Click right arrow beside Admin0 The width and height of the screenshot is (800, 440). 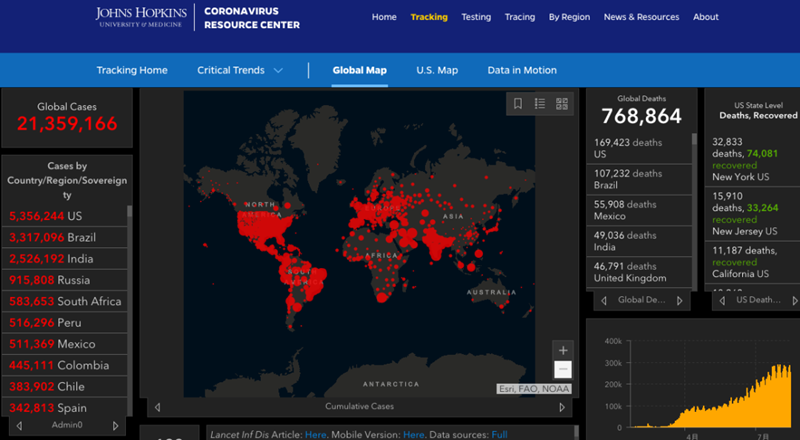point(115,425)
